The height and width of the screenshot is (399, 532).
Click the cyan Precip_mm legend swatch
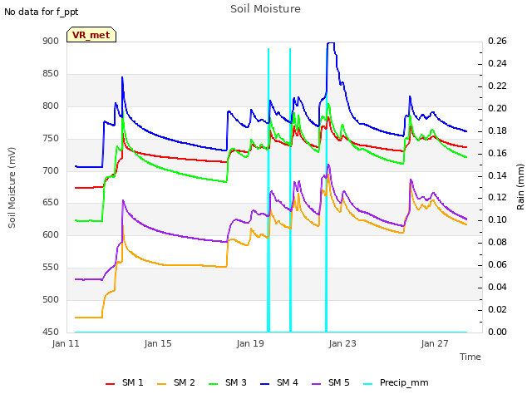point(368,384)
